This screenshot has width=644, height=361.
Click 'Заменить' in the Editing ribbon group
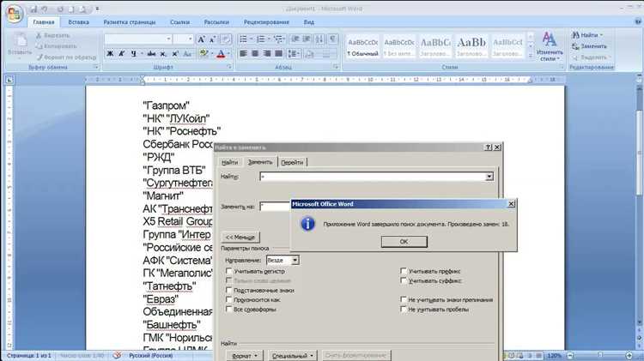pos(589,46)
